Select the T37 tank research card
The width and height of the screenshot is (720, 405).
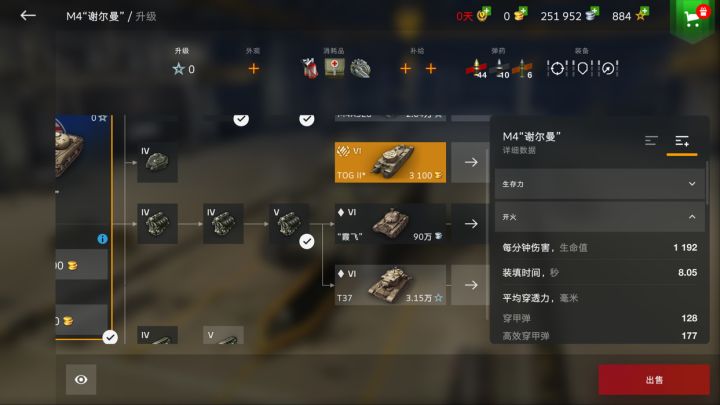tap(390, 285)
